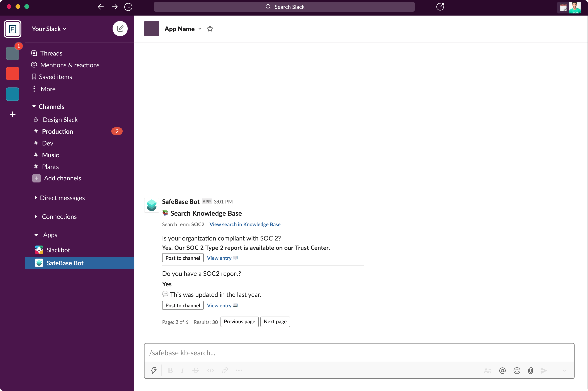Collapse the Channels section
The image size is (588, 391).
(x=34, y=107)
